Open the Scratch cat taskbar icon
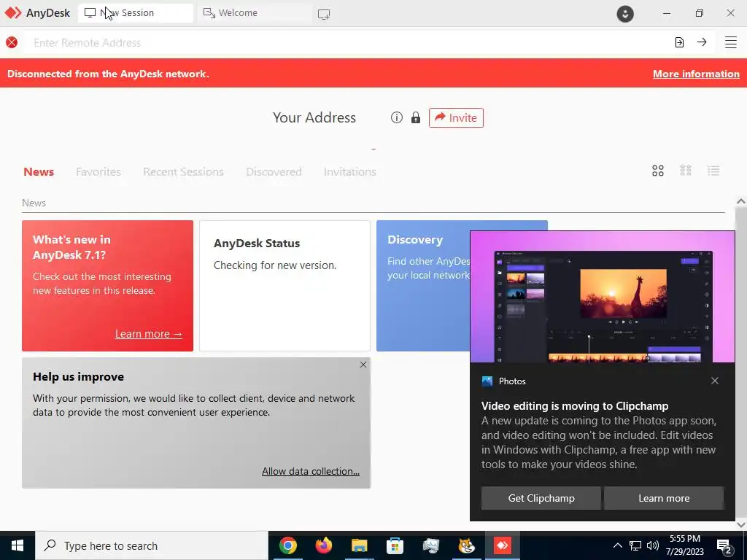 coord(466,545)
